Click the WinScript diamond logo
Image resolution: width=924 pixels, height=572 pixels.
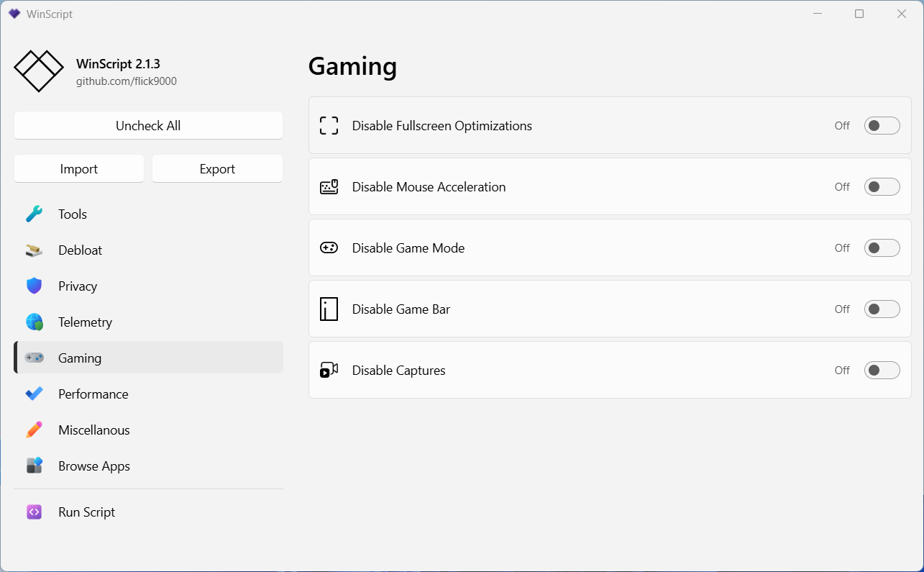pos(39,71)
